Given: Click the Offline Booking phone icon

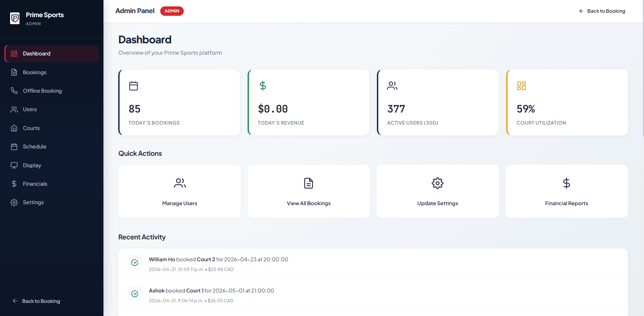Looking at the screenshot, I should (x=14, y=91).
